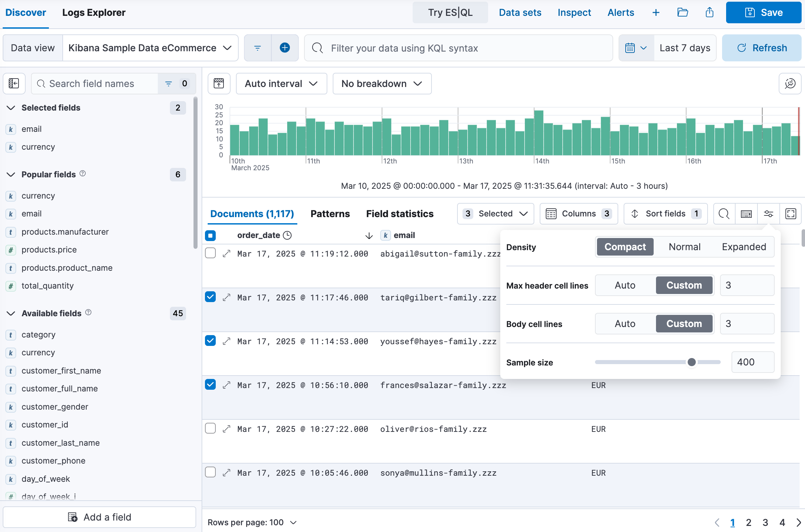Open the Auto interval dropdown
The image size is (805, 532).
point(281,84)
